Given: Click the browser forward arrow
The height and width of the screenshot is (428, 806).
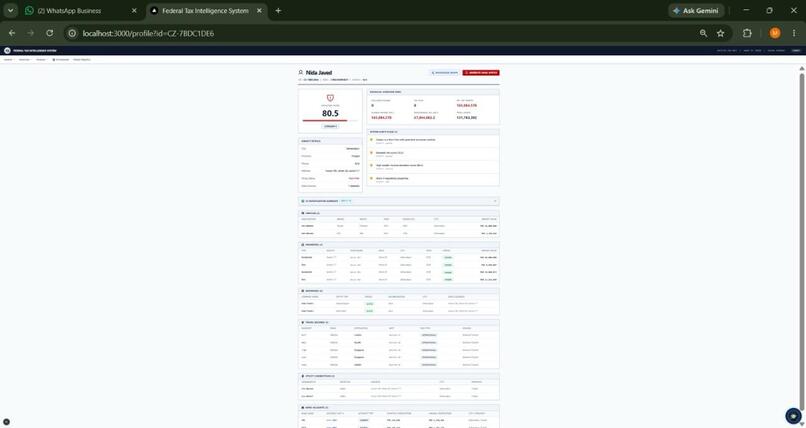Looking at the screenshot, I should click(x=30, y=33).
